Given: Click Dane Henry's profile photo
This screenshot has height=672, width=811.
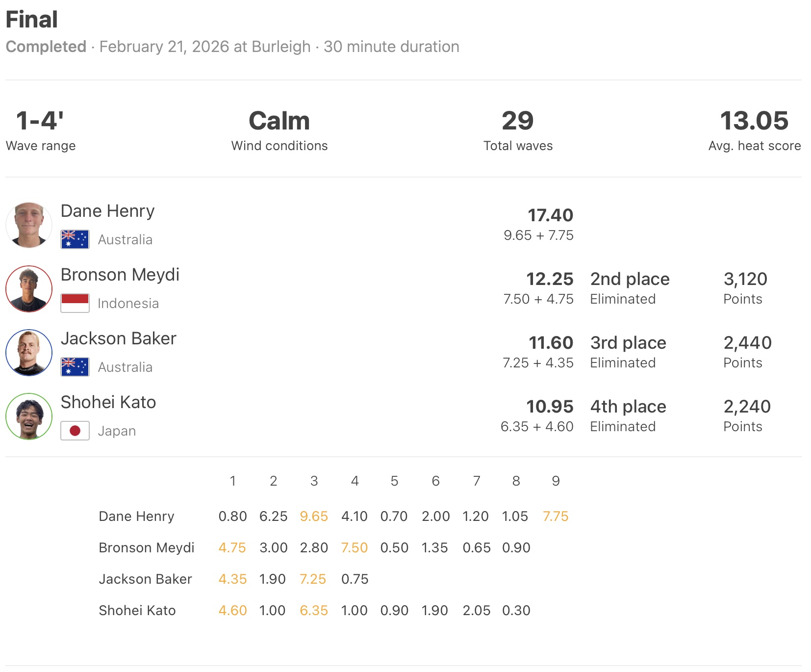Looking at the screenshot, I should (x=29, y=225).
